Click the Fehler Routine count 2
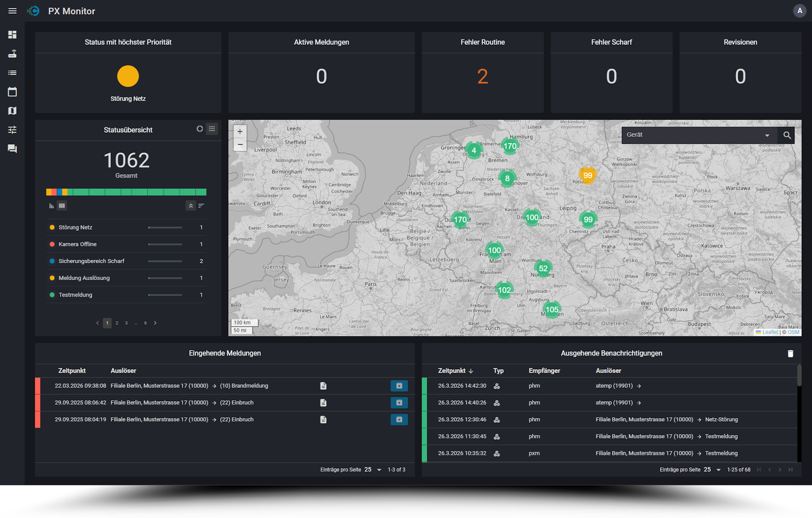The width and height of the screenshot is (812, 518). (x=483, y=76)
